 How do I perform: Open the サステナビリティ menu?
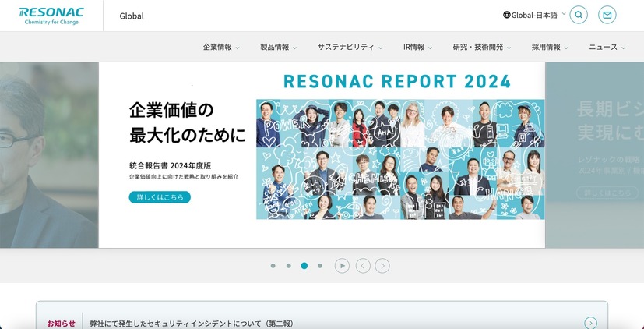(x=350, y=47)
